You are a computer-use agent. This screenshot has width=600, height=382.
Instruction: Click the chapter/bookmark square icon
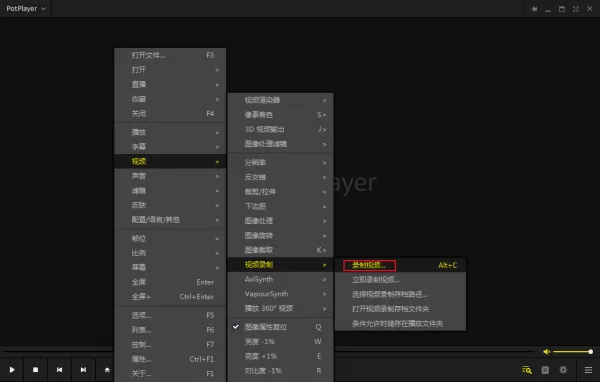pos(545,370)
